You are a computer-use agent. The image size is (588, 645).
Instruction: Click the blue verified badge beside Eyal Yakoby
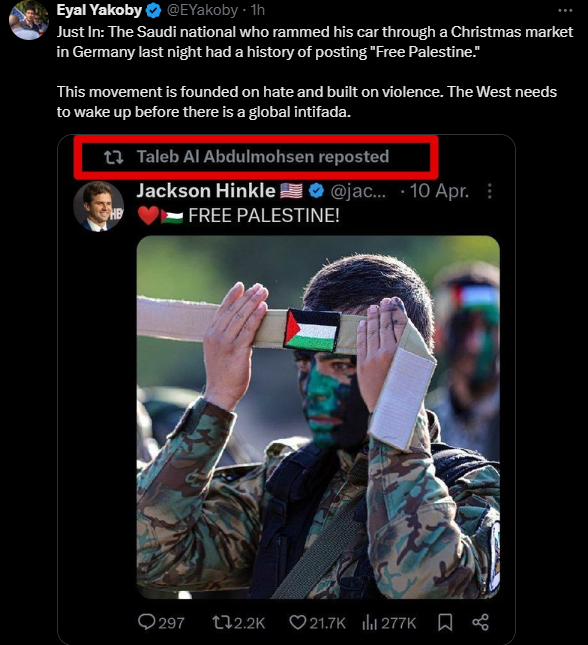154,11
